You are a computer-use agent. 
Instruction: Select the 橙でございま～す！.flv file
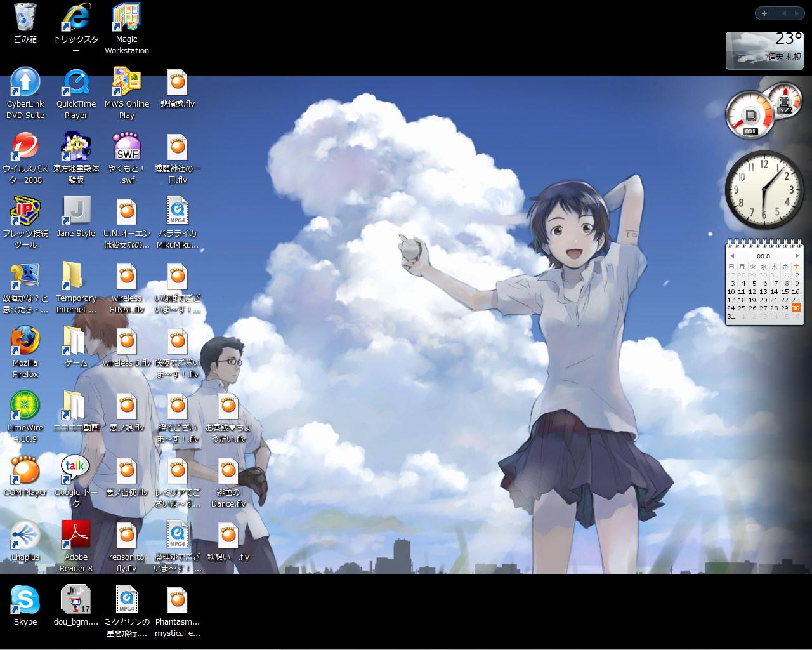[x=178, y=417]
